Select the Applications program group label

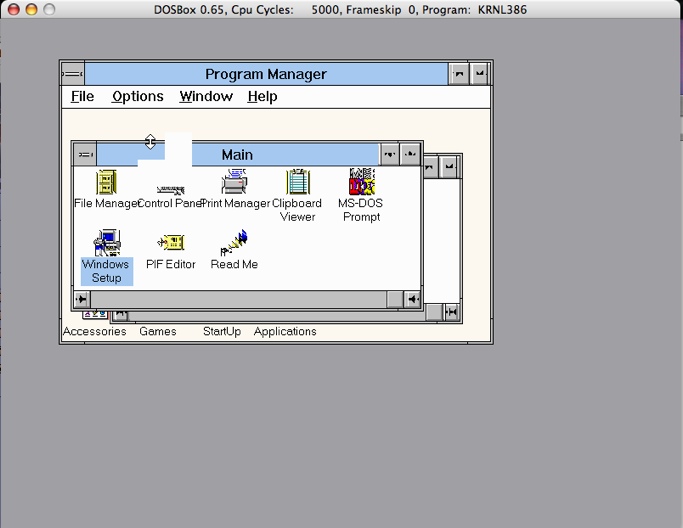coord(285,332)
